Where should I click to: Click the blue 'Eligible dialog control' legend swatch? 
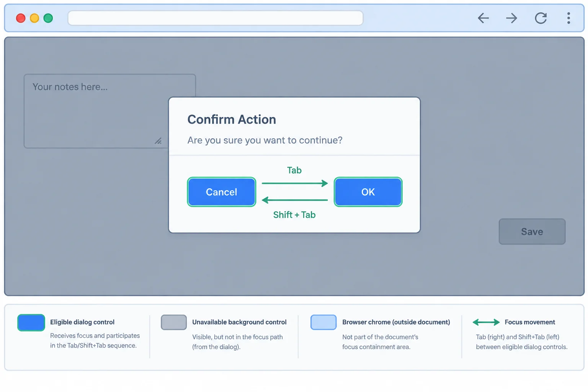[x=31, y=322]
